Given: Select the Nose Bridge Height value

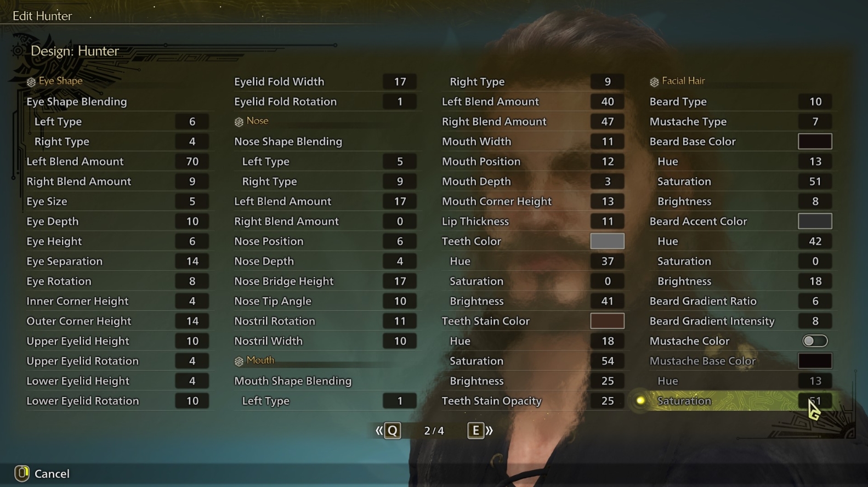Looking at the screenshot, I should pyautogui.click(x=400, y=281).
